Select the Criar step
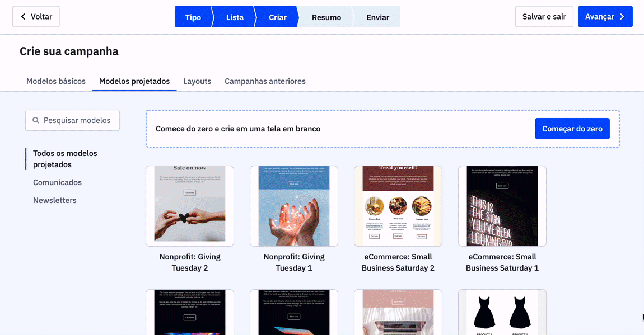This screenshot has height=335, width=644. click(277, 17)
